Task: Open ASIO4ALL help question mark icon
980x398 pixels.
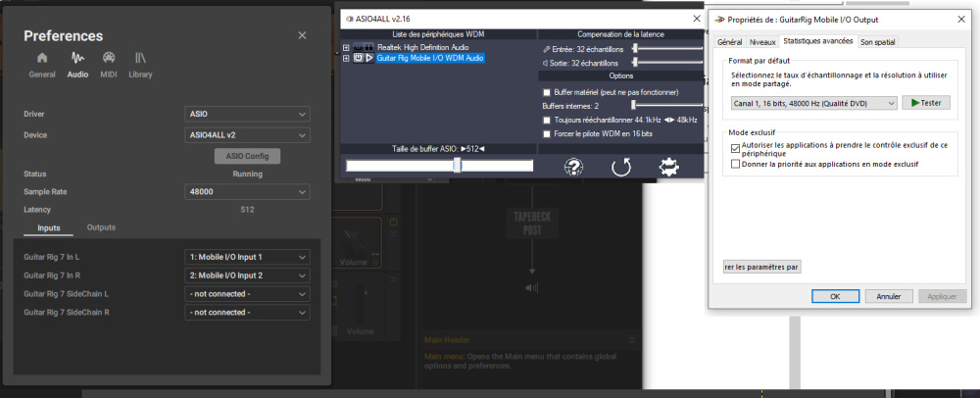Action: point(573,167)
